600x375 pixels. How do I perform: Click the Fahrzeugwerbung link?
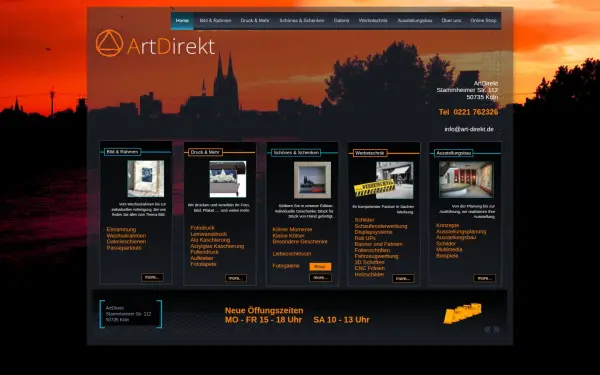click(376, 256)
